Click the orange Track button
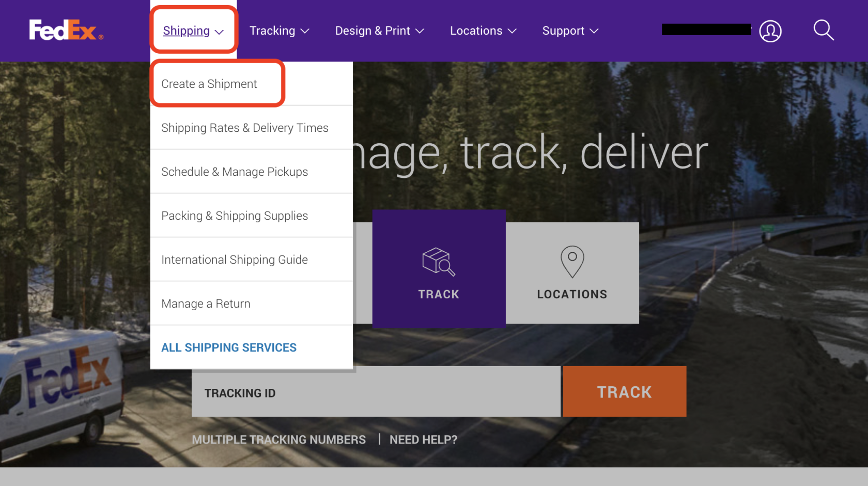The height and width of the screenshot is (486, 868). 625,391
